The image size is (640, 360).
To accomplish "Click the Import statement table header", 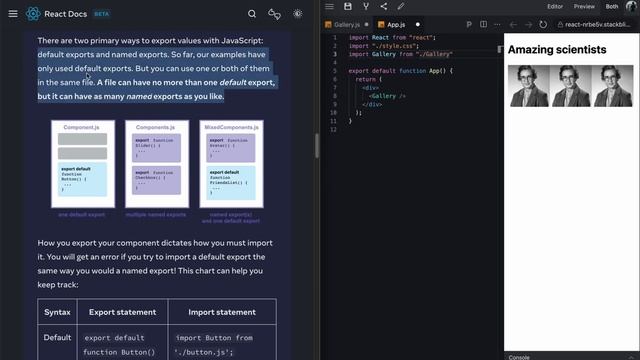I will 222,312.
